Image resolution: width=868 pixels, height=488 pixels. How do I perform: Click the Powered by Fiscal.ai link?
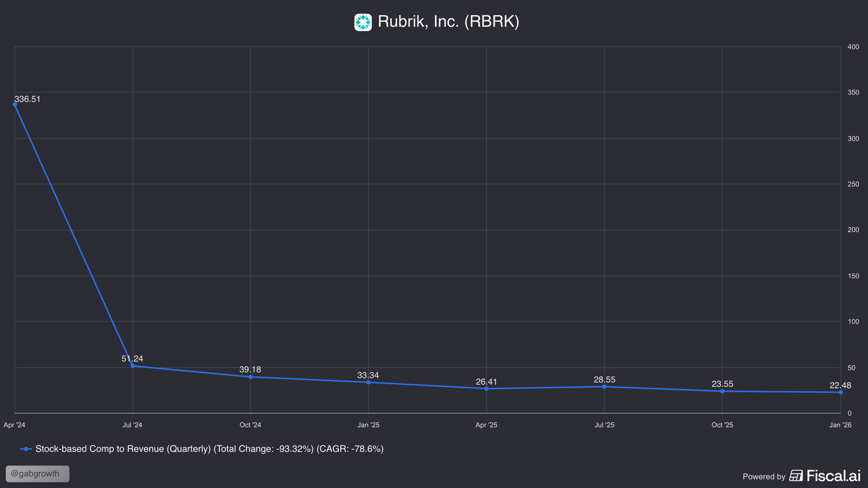[801, 476]
